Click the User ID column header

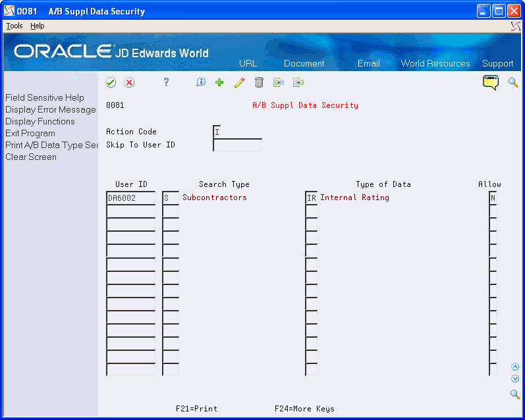[x=131, y=184]
